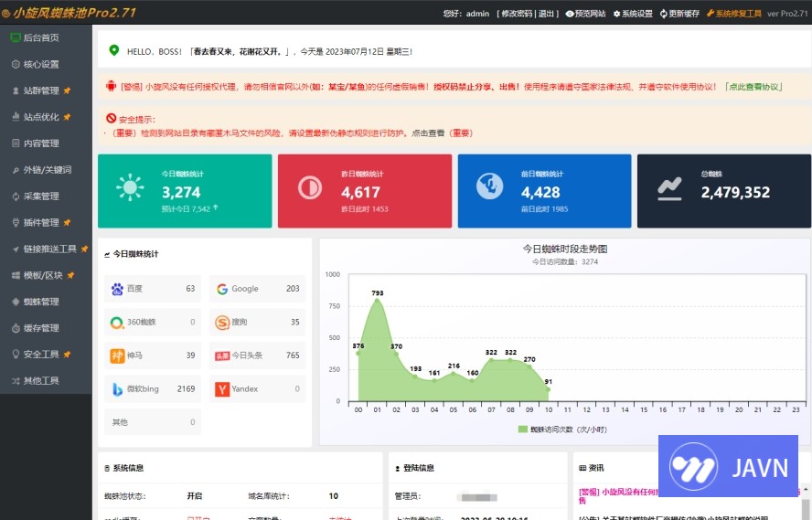Click the 搜狗 spider icon
Viewport: 812px width, 520px height.
(x=222, y=323)
